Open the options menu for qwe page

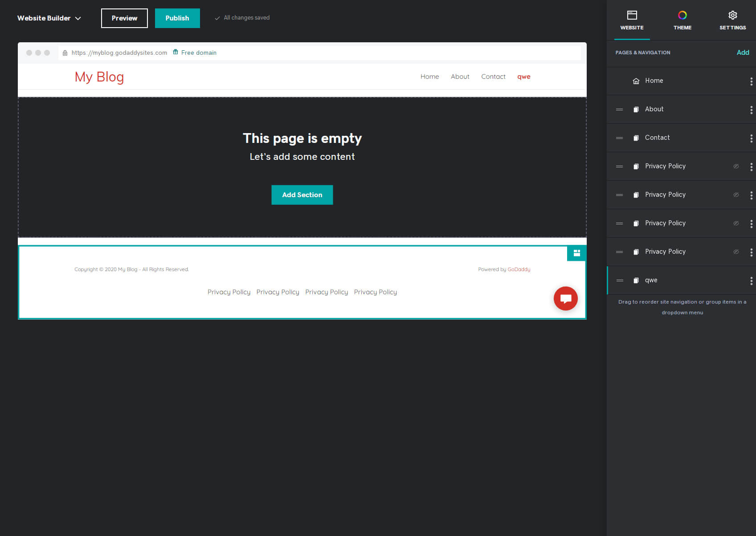752,280
